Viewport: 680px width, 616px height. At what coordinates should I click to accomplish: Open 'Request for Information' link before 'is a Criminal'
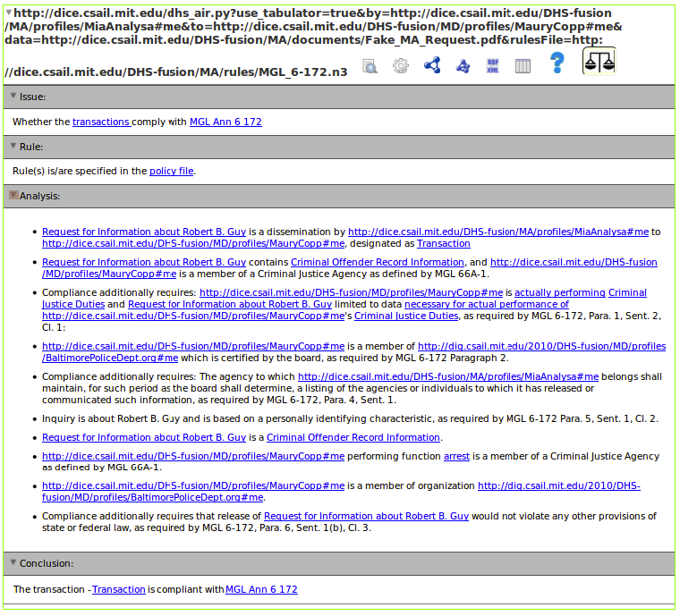(x=144, y=437)
